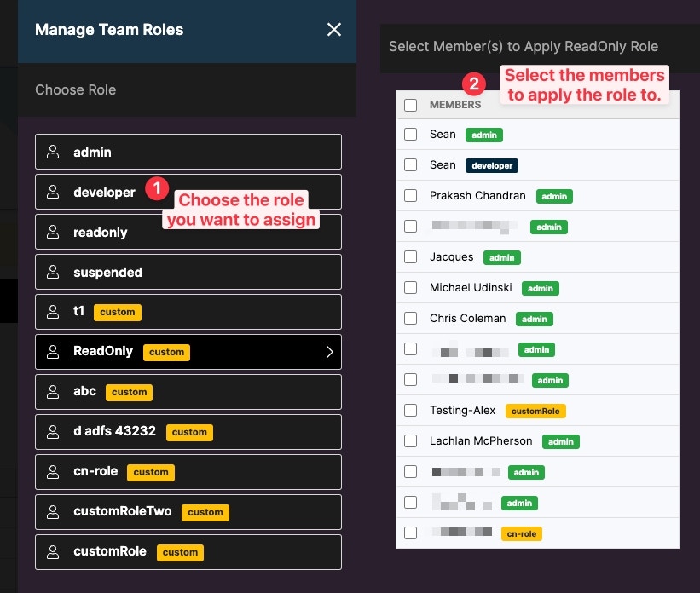Close the Manage Team Roles panel
This screenshot has width=700, height=593.
[x=334, y=30]
